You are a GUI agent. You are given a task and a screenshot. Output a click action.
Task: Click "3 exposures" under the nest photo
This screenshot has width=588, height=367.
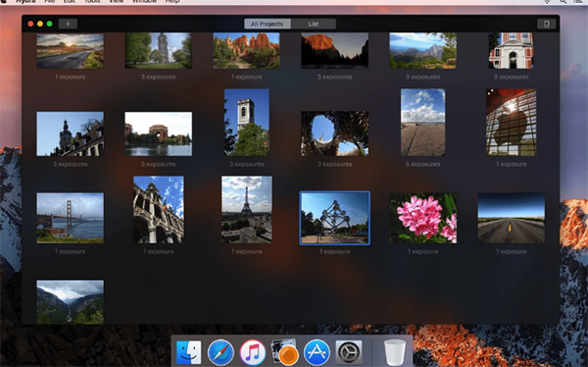tap(334, 164)
